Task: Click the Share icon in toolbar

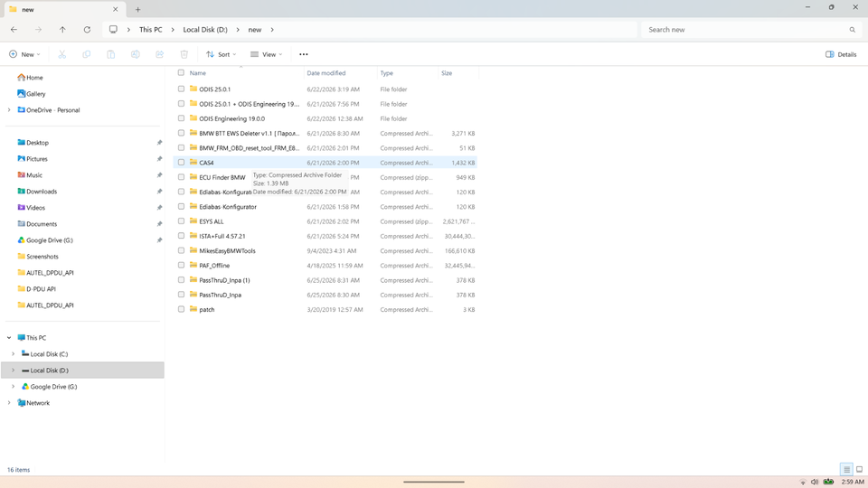Action: point(159,54)
